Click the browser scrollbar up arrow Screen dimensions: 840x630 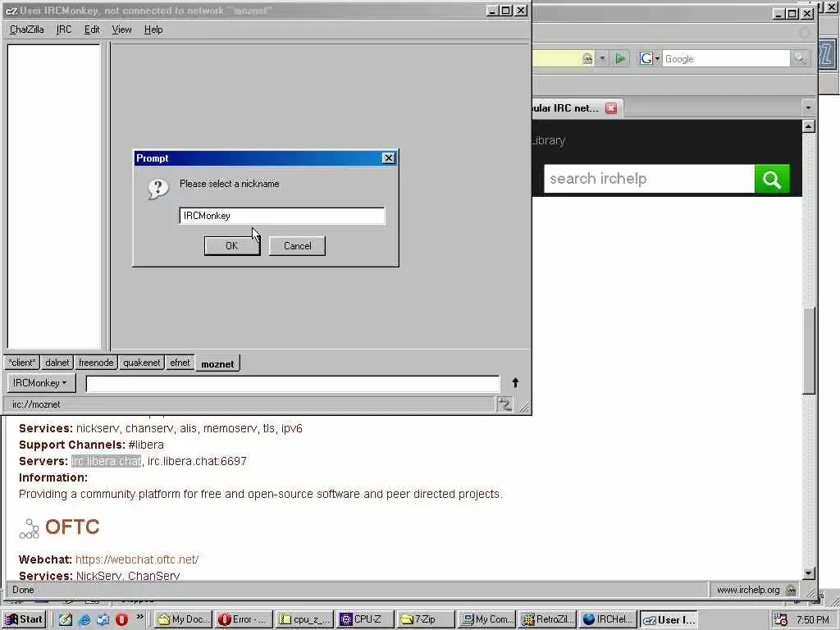(x=808, y=126)
